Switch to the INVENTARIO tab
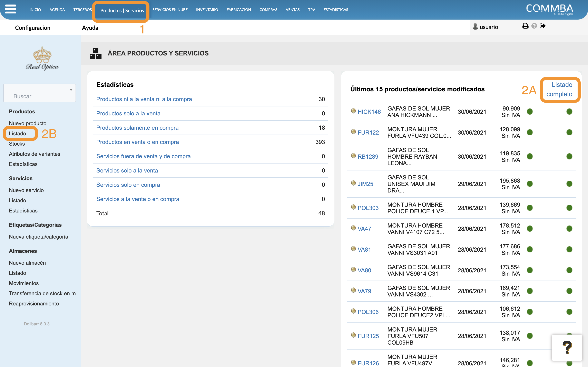Image resolution: width=588 pixels, height=367 pixels. [207, 10]
